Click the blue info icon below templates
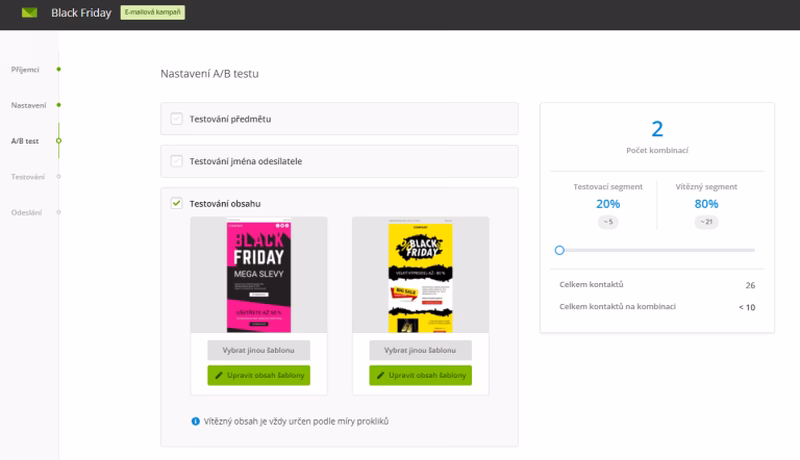 point(195,421)
